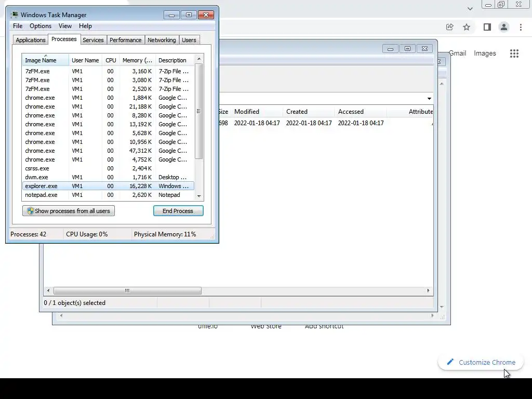
Task: Select the dwm.exe process row
Action: pos(108,177)
